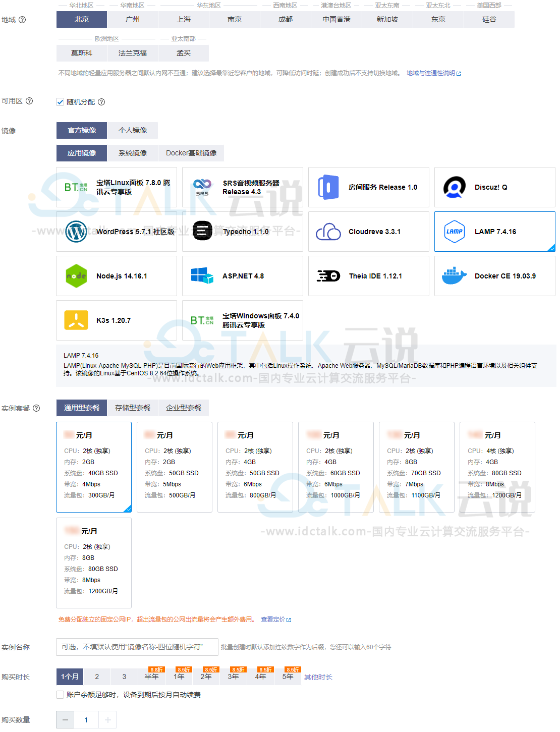Click the 房间服务 Release 1.0 icon
The image size is (560, 732).
pyautogui.click(x=328, y=187)
